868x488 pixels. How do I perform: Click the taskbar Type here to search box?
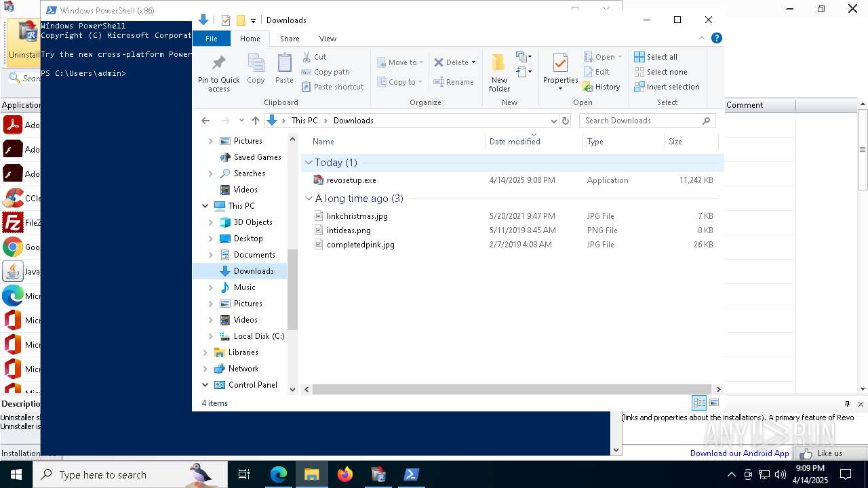click(130, 474)
